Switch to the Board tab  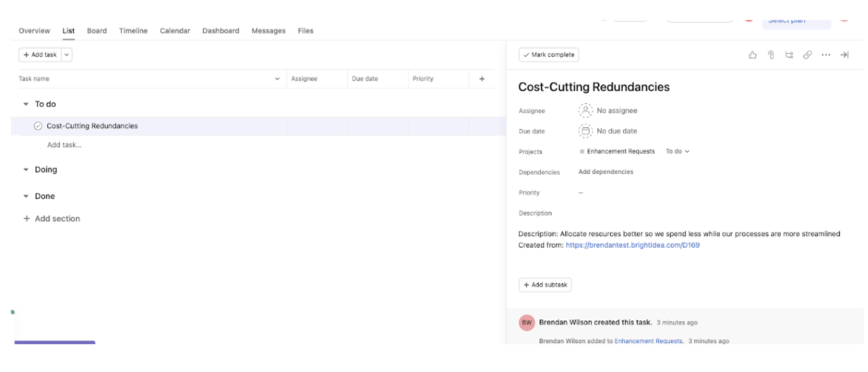click(97, 31)
